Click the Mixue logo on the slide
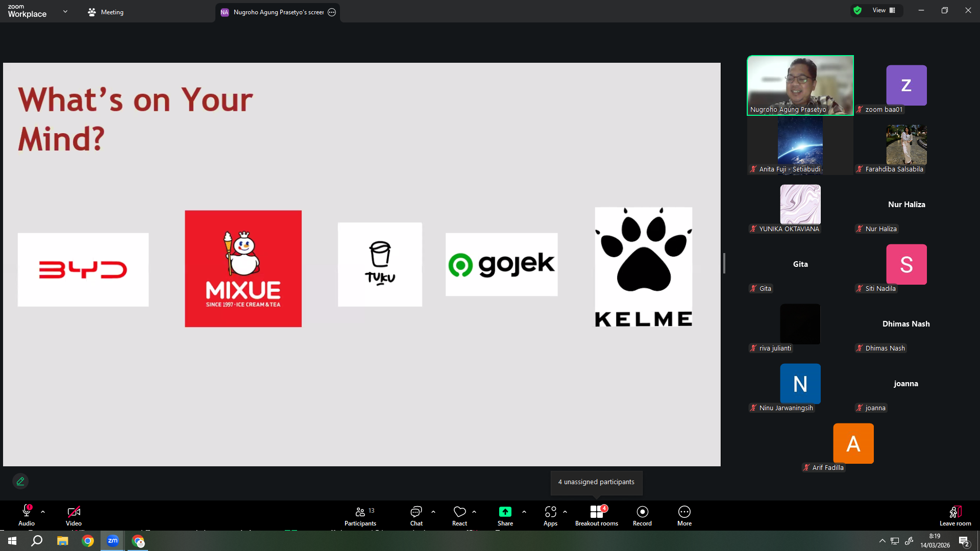 243,269
